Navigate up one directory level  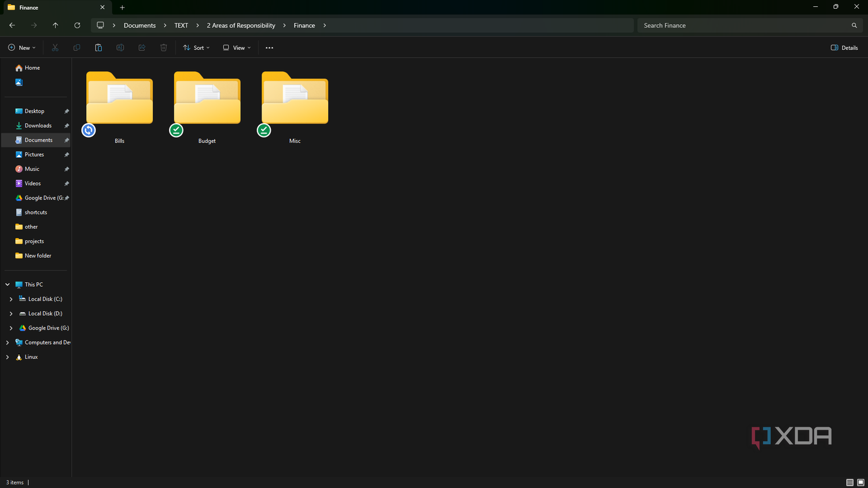[56, 25]
